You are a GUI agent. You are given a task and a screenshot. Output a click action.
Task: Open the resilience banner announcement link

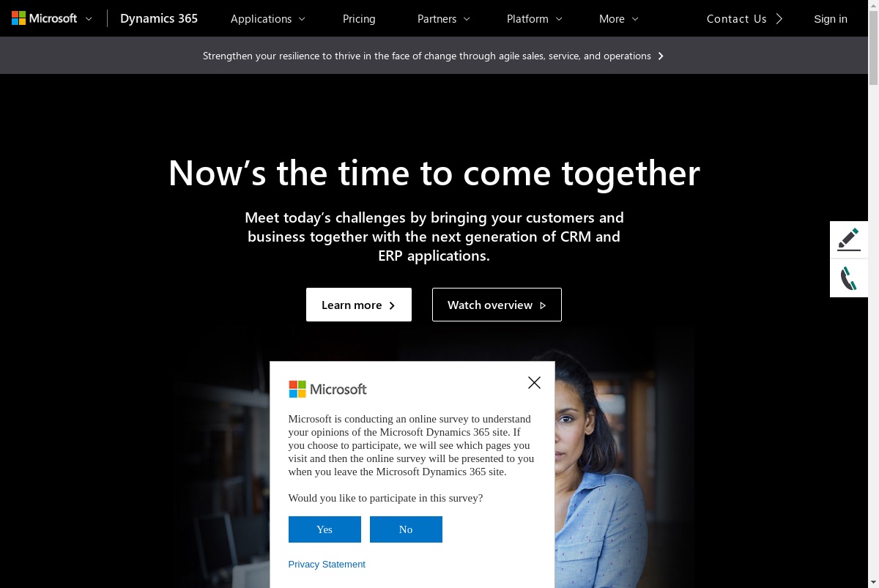pyautogui.click(x=434, y=56)
